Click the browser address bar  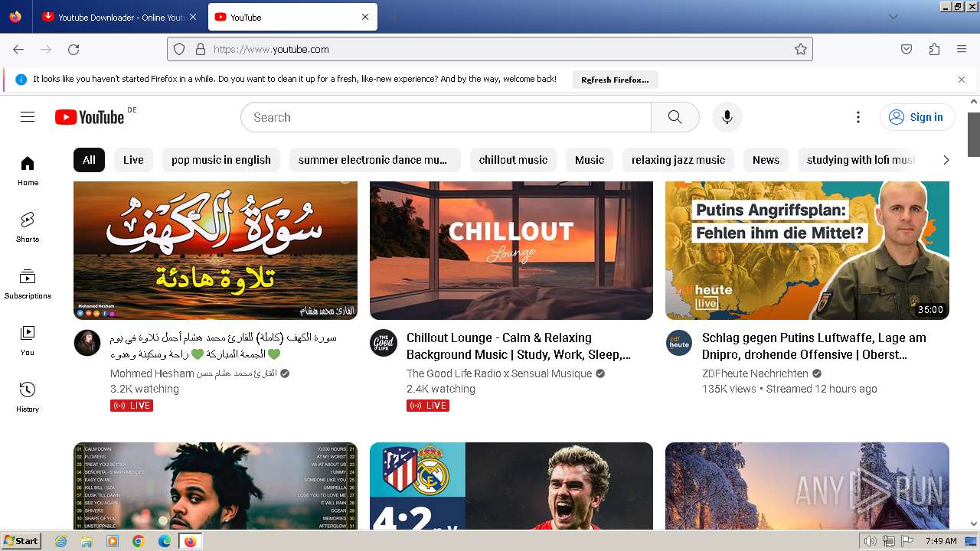click(x=490, y=49)
